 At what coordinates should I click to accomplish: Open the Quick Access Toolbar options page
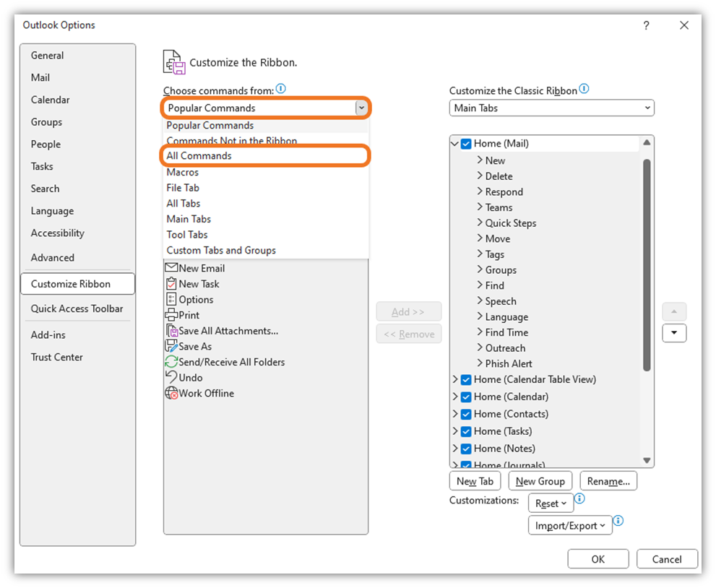[x=77, y=308]
